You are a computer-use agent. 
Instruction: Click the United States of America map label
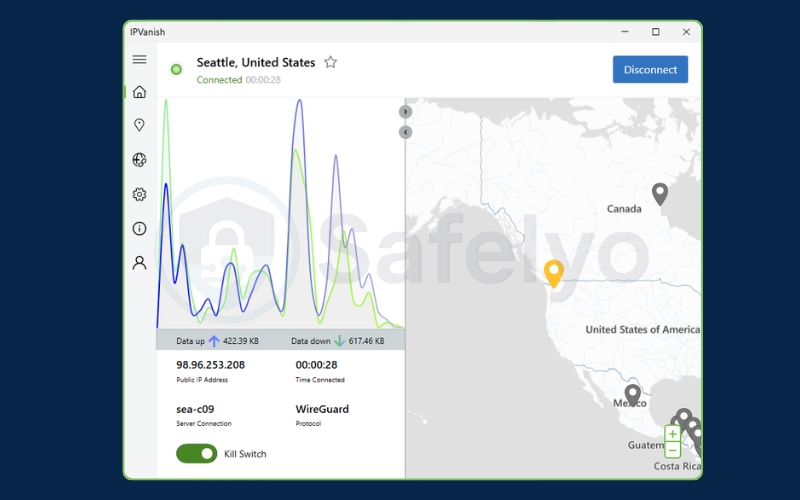pos(643,330)
